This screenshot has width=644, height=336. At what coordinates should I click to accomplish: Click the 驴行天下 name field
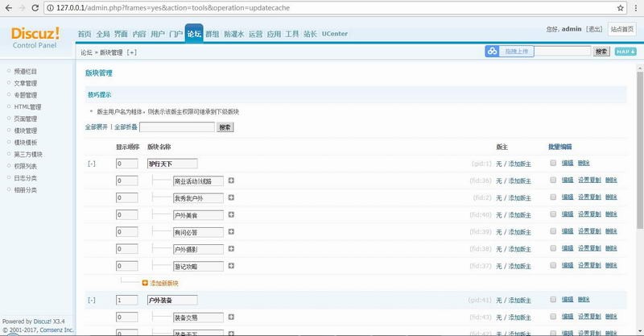[172, 164]
